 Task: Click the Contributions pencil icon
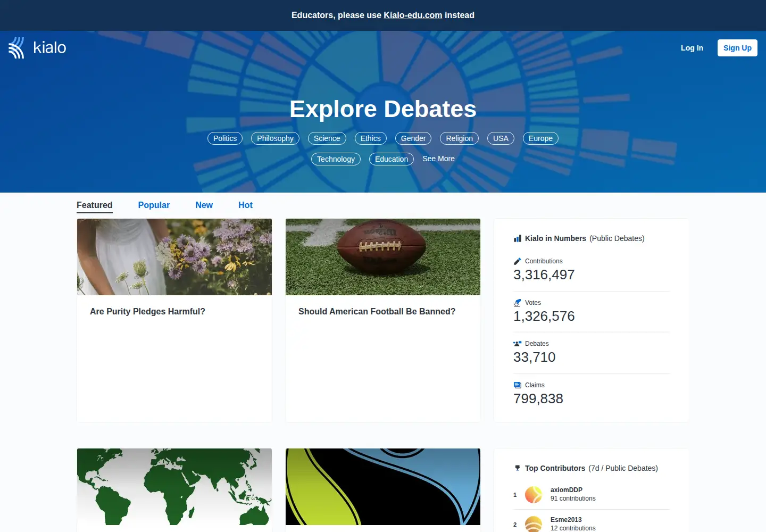[518, 261]
